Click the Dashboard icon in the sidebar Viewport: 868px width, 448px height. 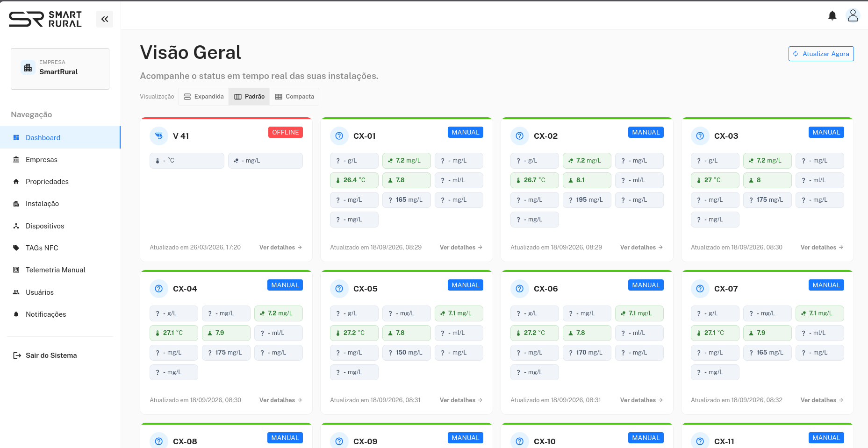pyautogui.click(x=16, y=137)
